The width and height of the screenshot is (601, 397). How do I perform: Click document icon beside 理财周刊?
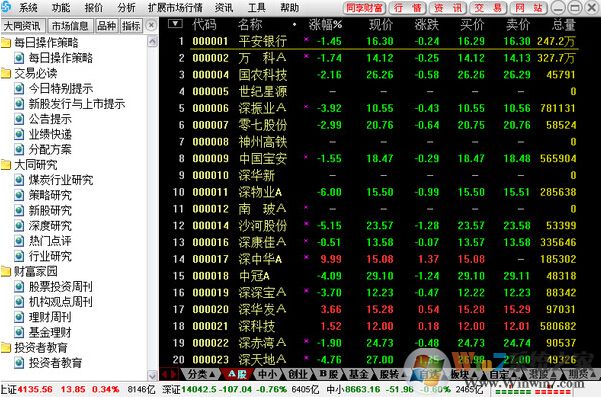point(19,317)
